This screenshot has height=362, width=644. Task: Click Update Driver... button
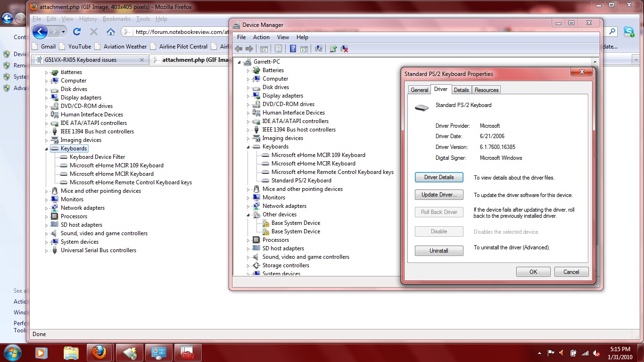coord(439,195)
